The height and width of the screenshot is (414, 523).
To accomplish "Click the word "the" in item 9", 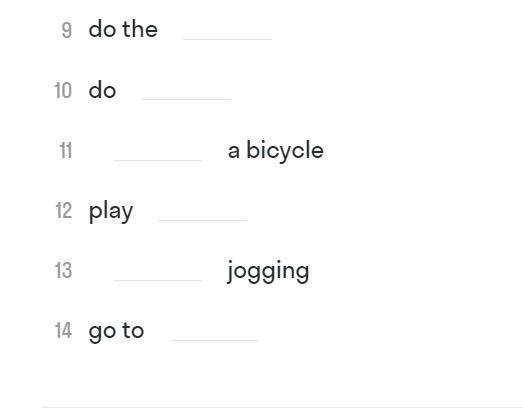I will (x=140, y=29).
